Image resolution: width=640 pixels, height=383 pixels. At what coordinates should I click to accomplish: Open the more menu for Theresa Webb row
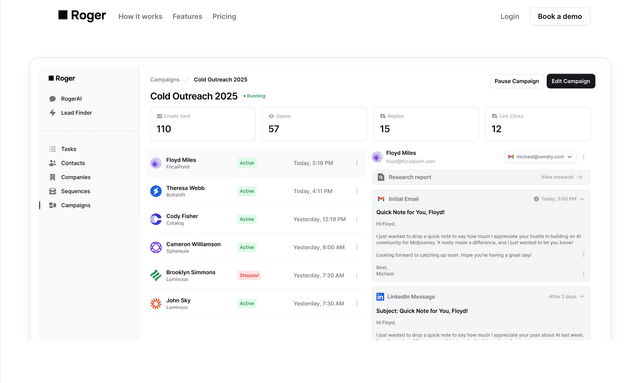click(x=357, y=191)
